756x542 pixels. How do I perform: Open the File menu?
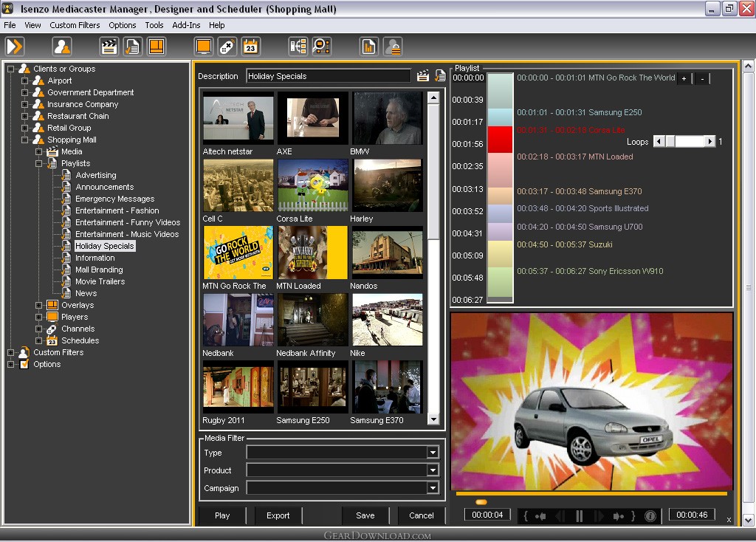[x=10, y=25]
